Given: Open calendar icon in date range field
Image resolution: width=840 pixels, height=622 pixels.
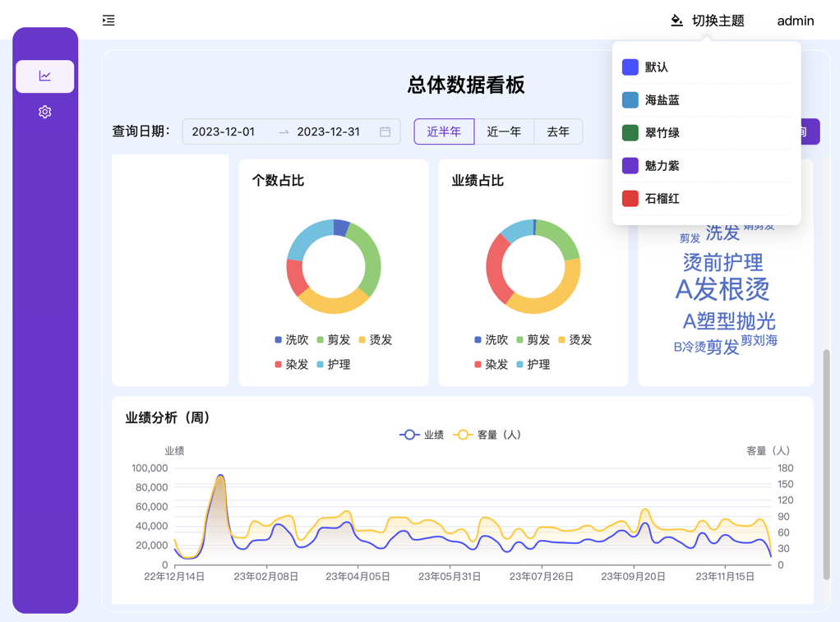Looking at the screenshot, I should [x=385, y=131].
